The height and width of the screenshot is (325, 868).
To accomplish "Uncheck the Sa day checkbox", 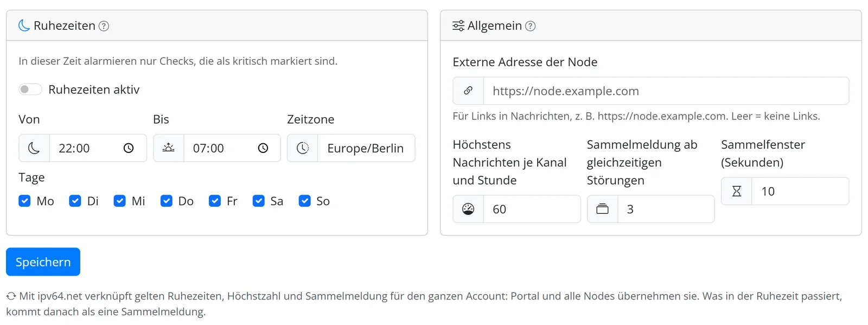I will pyautogui.click(x=258, y=201).
